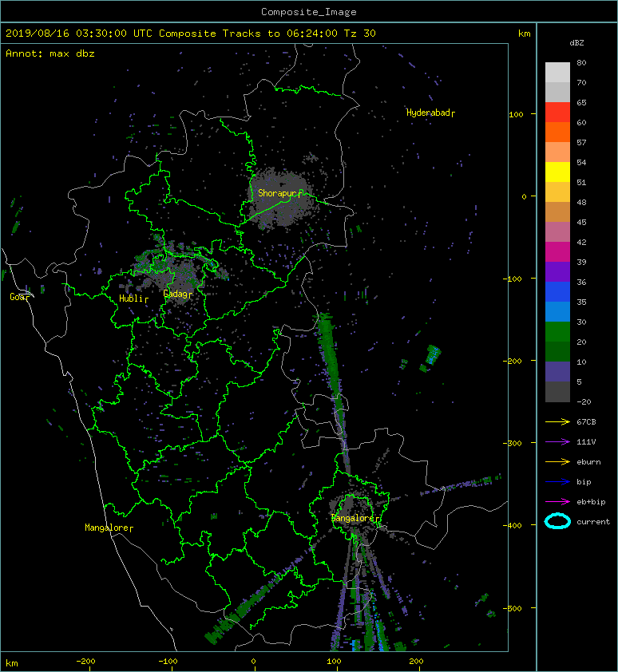Screen dimensions: 618x672
Task: Click the radar echo cluster over Gadag
Action: [x=180, y=276]
